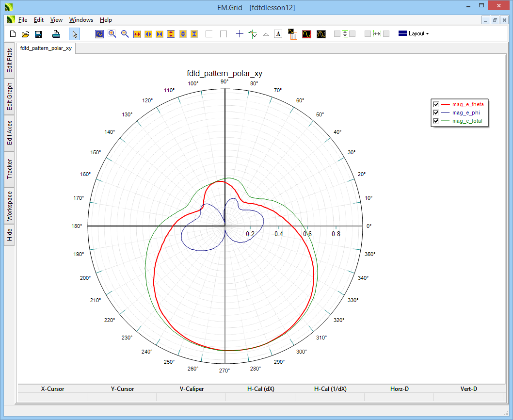The image size is (513, 420).
Task: Activate the crosshair cursor tool
Action: (x=240, y=34)
